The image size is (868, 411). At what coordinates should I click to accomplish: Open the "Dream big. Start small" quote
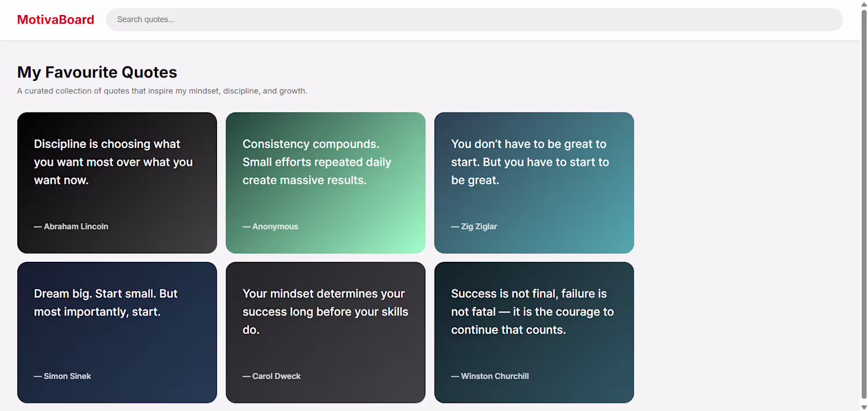[106, 302]
